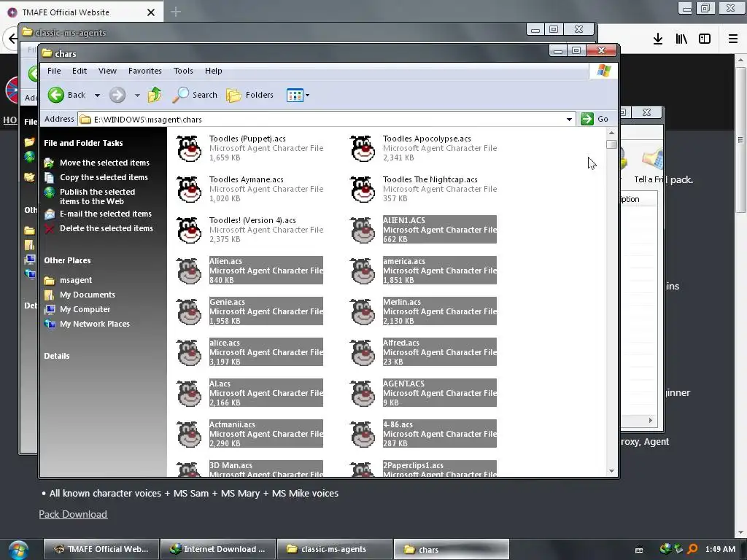This screenshot has width=747, height=560.
Task: Open the Views dropdown button
Action: (298, 96)
